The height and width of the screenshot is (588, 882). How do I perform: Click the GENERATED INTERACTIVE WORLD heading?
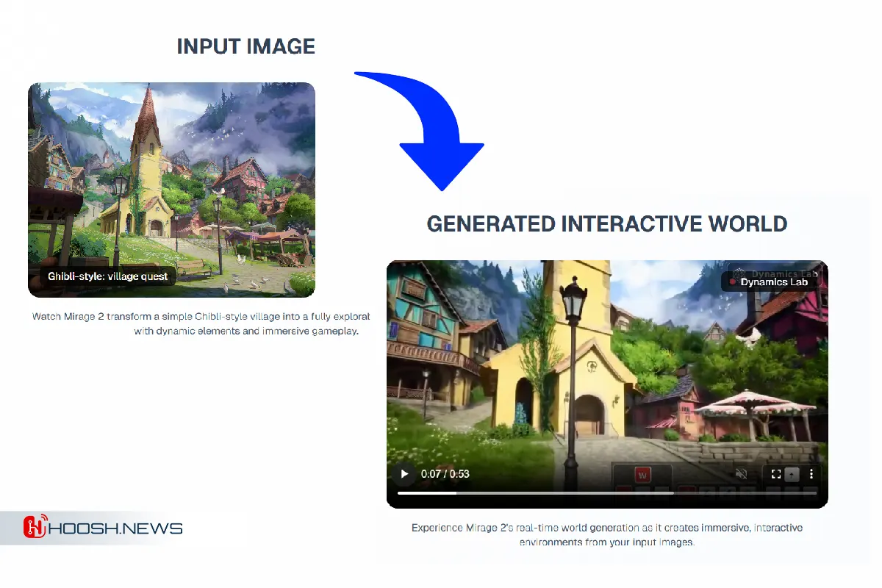606,223
